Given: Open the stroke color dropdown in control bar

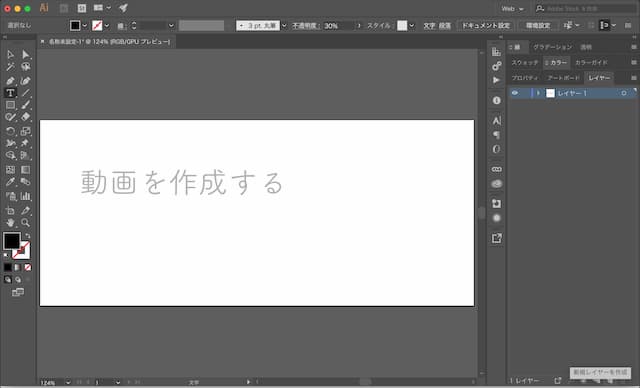Looking at the screenshot, I should (107, 26).
